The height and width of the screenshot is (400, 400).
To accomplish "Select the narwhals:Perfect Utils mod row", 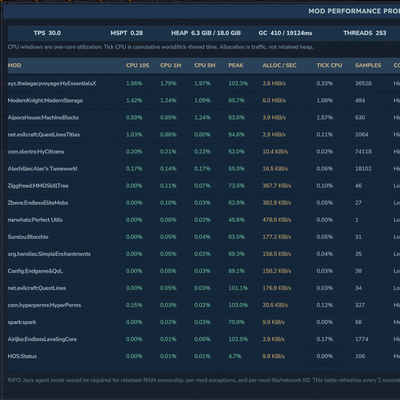I will click(x=204, y=220).
